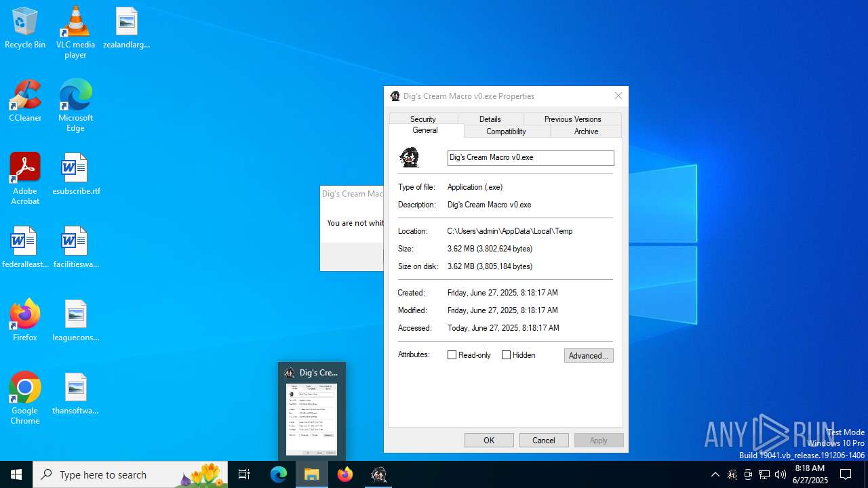Click the file name text field
Viewport: 868px width, 488px height.
[x=531, y=158]
